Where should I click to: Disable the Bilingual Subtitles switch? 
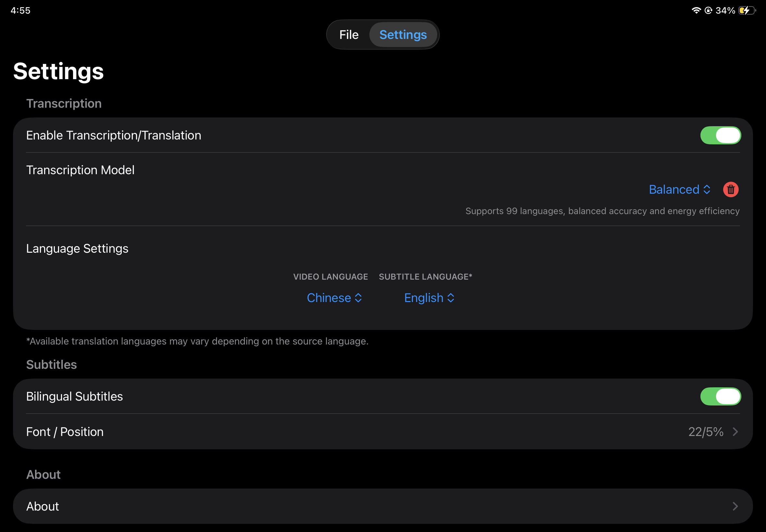[x=720, y=396]
